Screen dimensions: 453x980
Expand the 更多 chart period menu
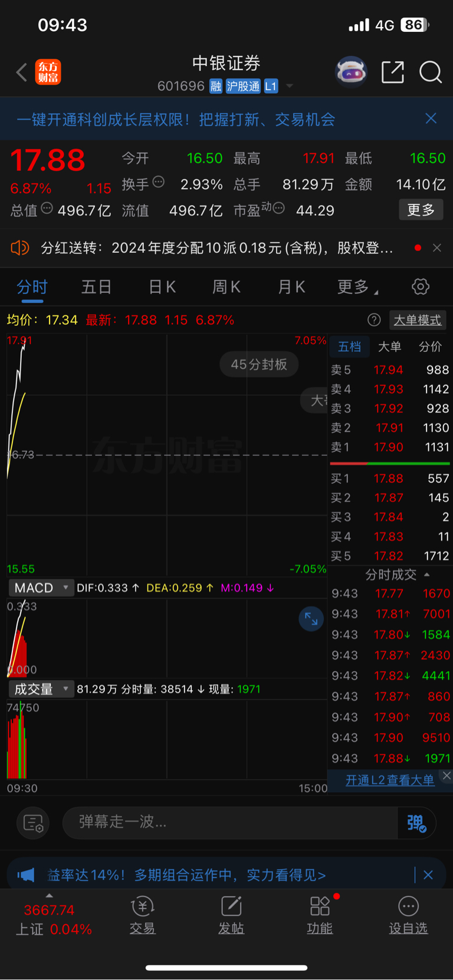(x=357, y=287)
